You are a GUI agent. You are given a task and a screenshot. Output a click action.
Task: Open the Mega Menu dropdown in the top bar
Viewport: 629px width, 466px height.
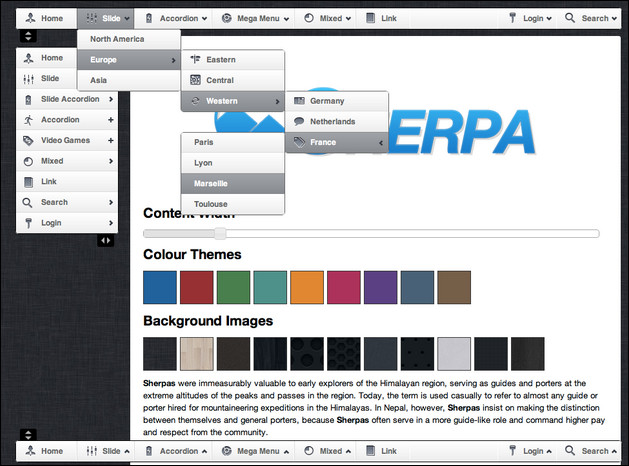(x=255, y=18)
